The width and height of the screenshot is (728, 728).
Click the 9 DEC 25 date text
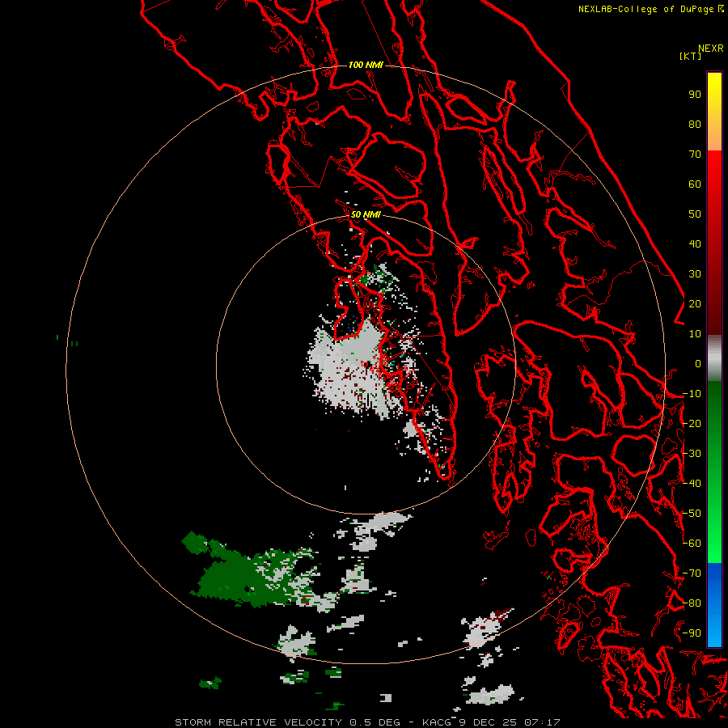[488, 722]
